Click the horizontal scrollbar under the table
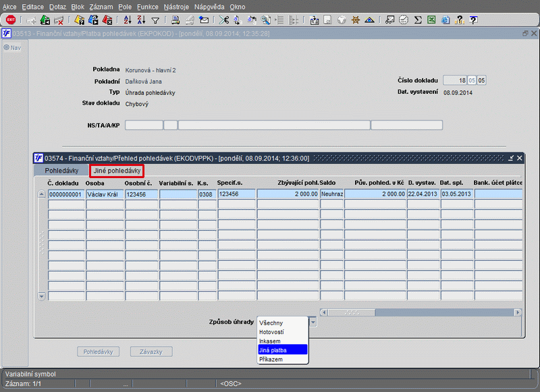Screen dimensions: 540x392 [418, 312]
